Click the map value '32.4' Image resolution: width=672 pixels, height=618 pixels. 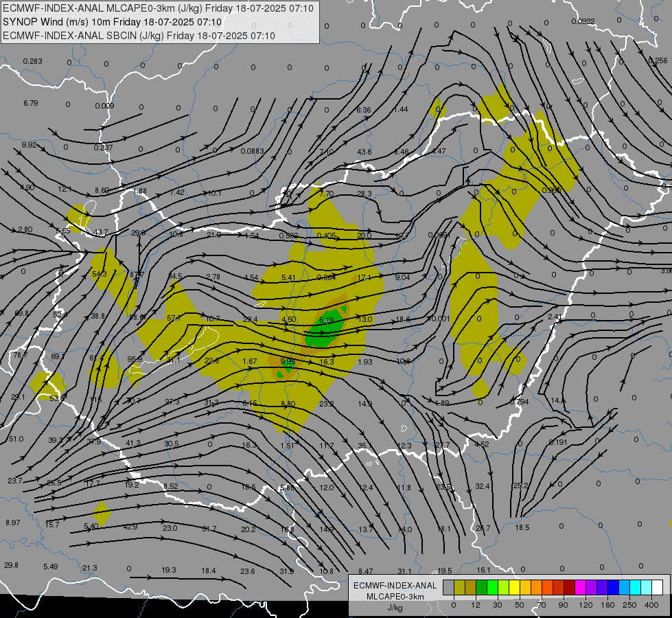pos(482,486)
